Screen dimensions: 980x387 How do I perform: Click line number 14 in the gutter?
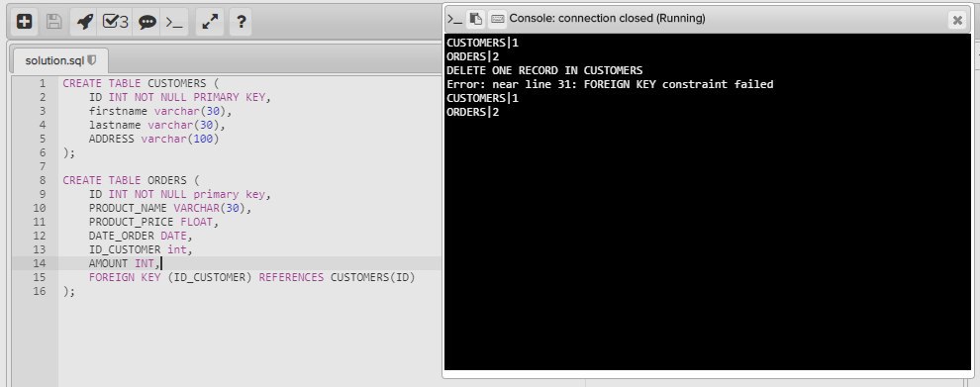click(x=40, y=263)
